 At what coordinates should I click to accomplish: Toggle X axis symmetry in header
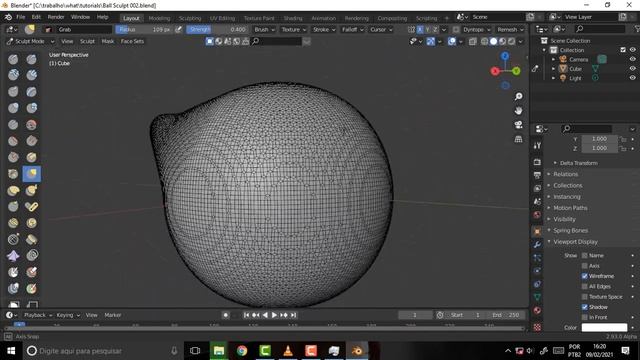click(x=420, y=29)
